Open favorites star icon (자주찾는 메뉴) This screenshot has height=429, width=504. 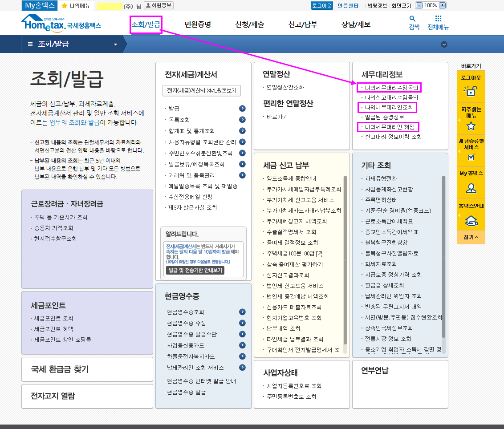coord(471,126)
